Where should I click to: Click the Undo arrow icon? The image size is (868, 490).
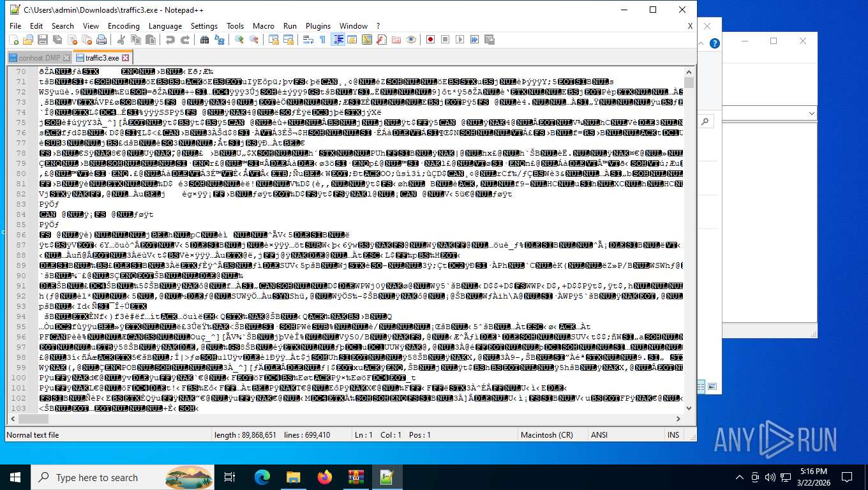point(170,40)
